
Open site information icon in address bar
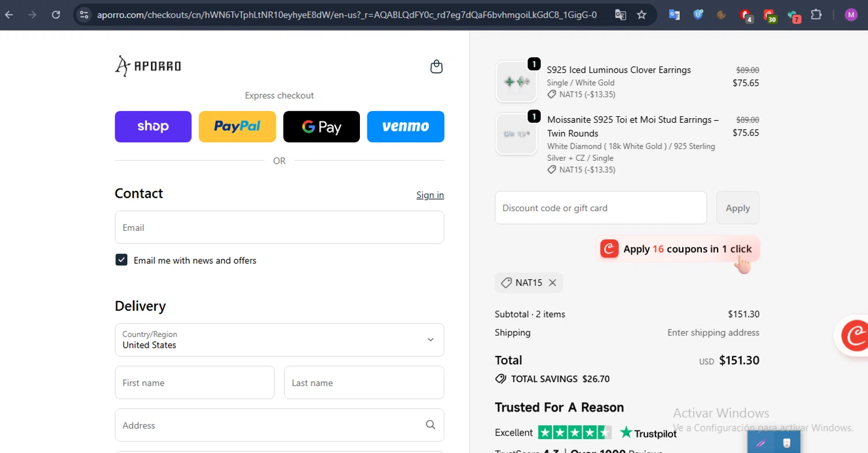coord(84,14)
